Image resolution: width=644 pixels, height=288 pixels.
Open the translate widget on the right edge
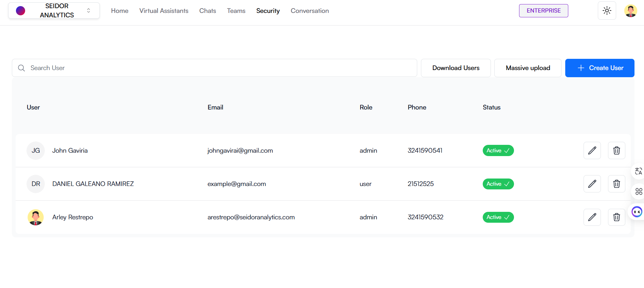[x=638, y=171]
